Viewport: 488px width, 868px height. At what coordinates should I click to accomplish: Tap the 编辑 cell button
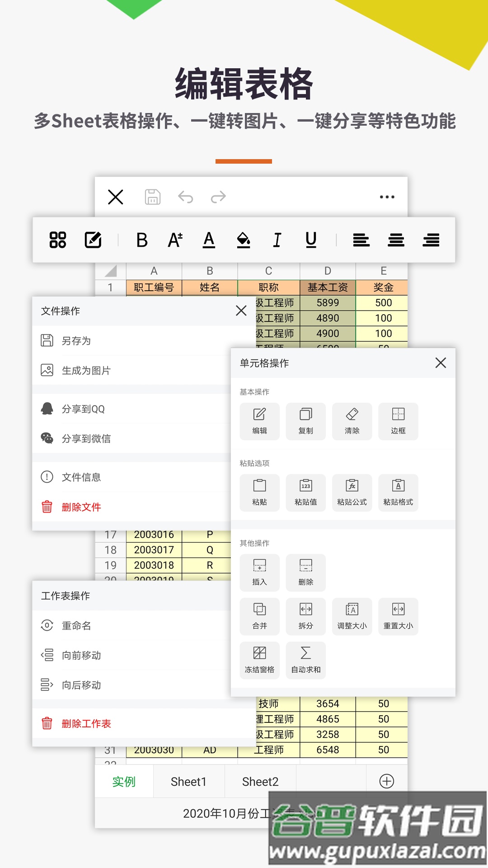coord(260,421)
